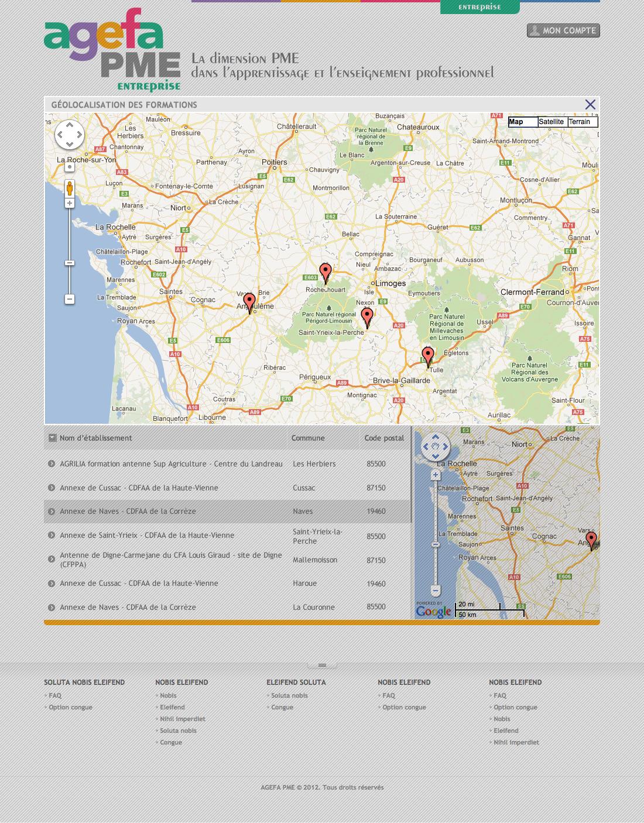644x823 pixels.
Task: Click the arrow icon for the Cussac commune row
Action: click(x=52, y=488)
